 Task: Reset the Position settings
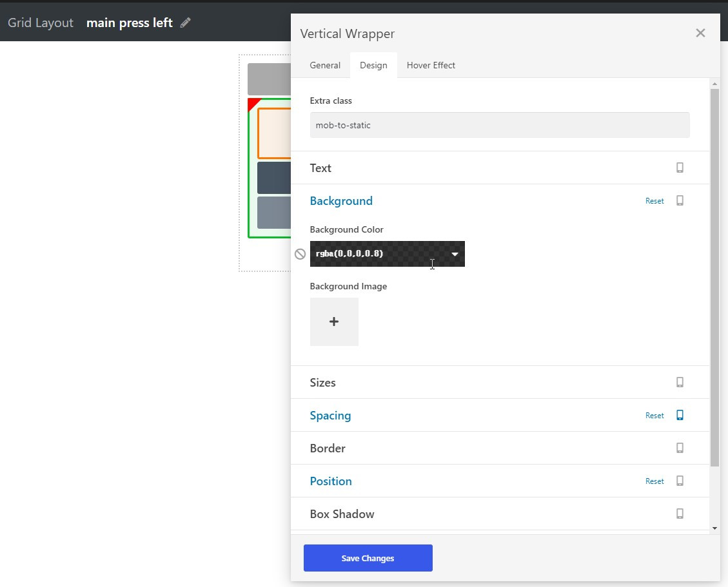tap(654, 481)
